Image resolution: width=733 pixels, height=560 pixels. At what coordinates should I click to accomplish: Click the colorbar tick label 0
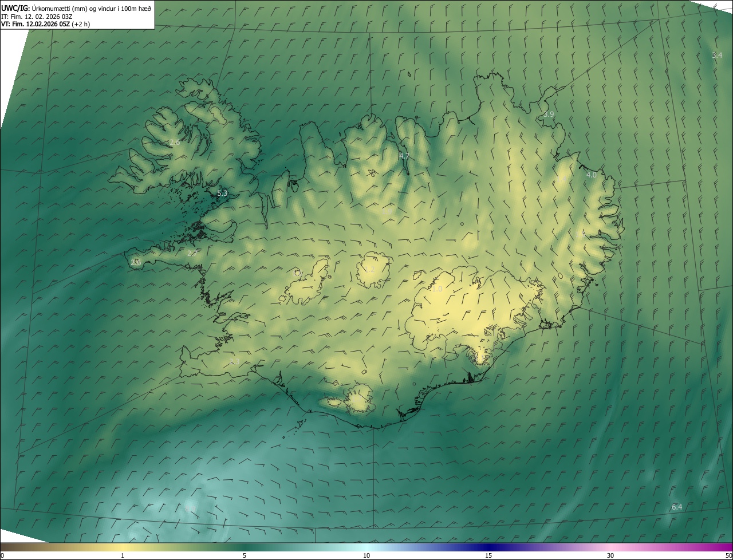point(2,555)
